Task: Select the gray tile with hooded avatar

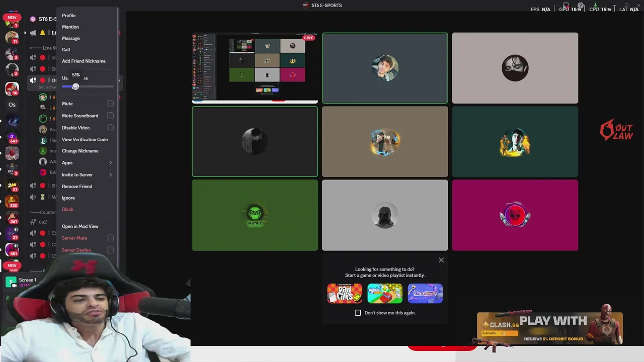Action: coord(385,215)
